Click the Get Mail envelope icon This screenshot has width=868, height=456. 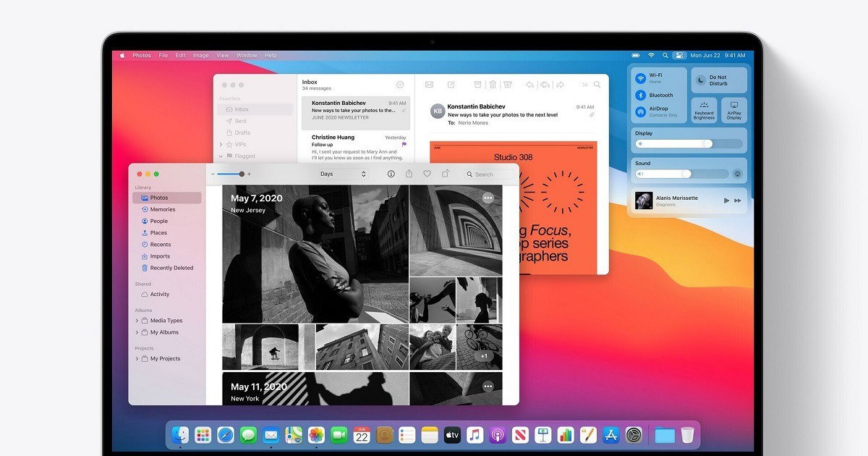tap(429, 85)
